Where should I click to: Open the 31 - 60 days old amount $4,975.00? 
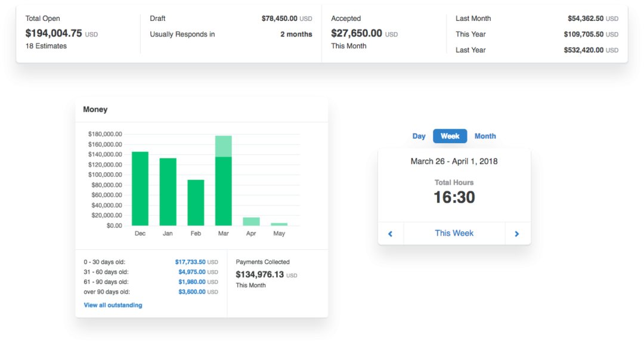tap(191, 272)
